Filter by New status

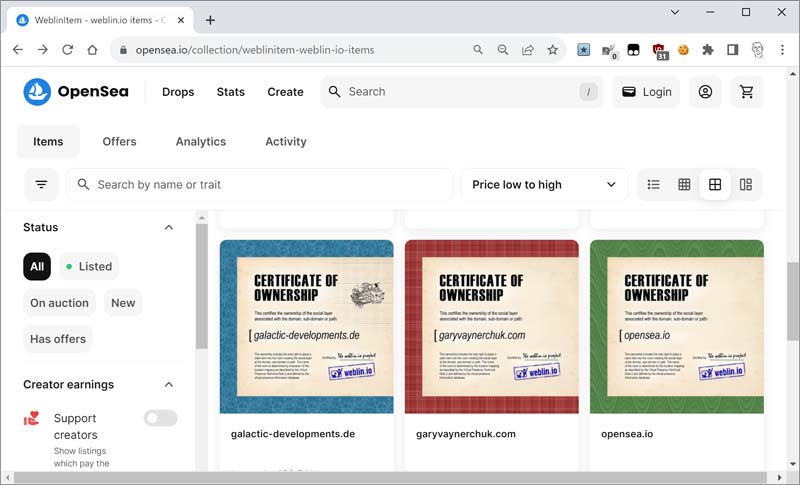coord(123,303)
